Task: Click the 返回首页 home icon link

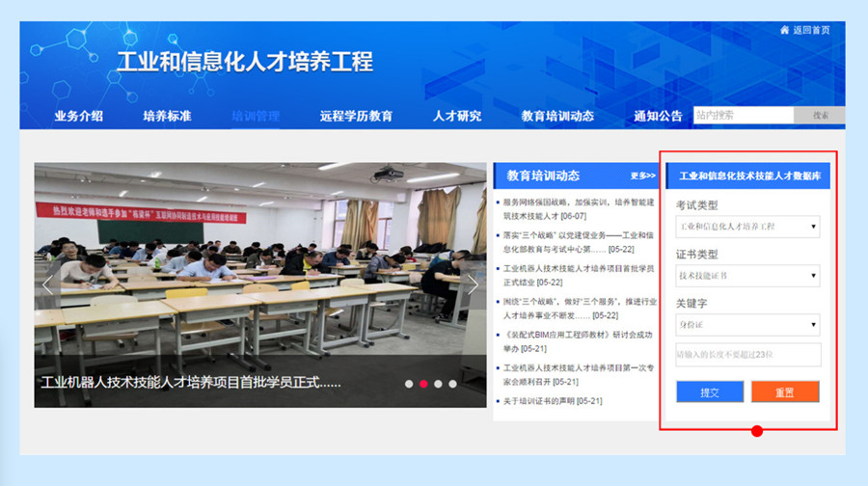Action: (804, 30)
